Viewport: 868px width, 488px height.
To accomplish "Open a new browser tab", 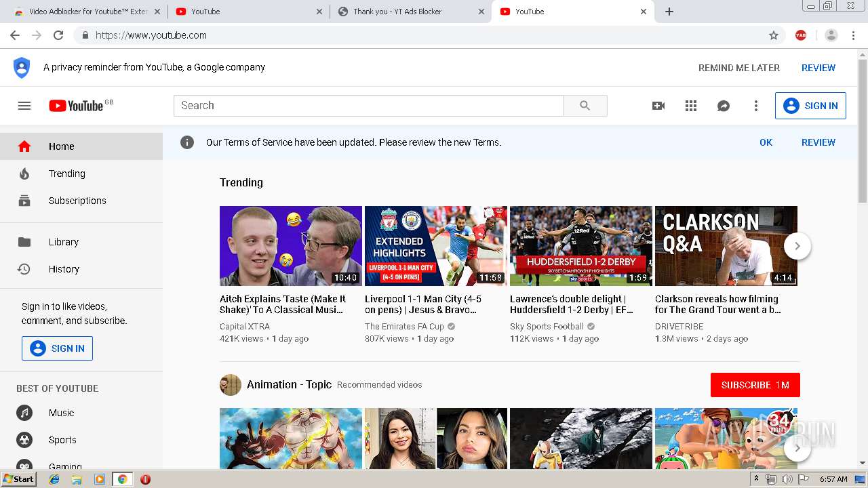I will (x=669, y=12).
